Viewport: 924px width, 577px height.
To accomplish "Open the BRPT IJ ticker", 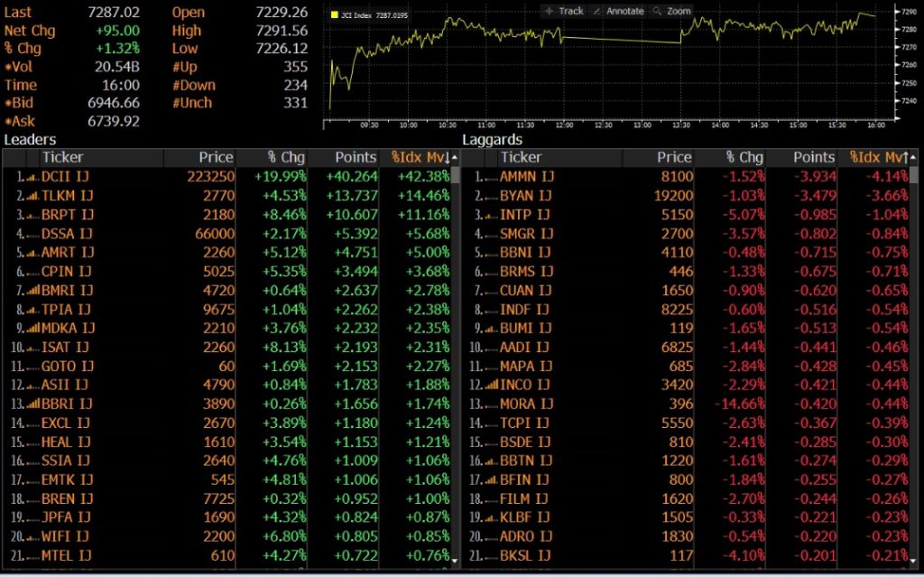I will [x=67, y=215].
